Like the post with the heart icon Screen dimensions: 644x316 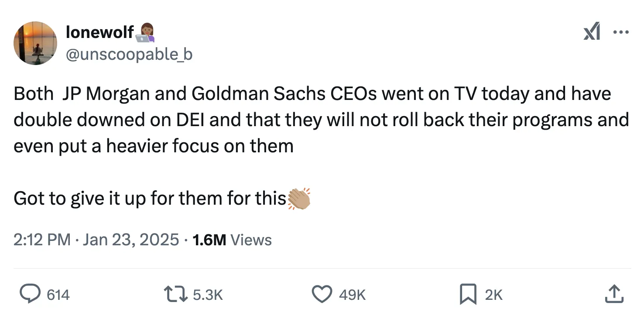pyautogui.click(x=322, y=295)
